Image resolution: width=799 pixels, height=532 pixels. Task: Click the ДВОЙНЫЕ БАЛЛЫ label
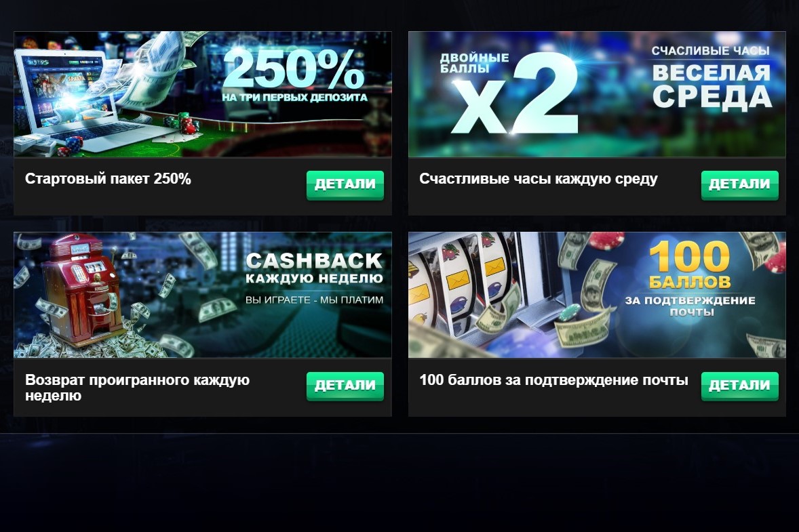point(474,62)
